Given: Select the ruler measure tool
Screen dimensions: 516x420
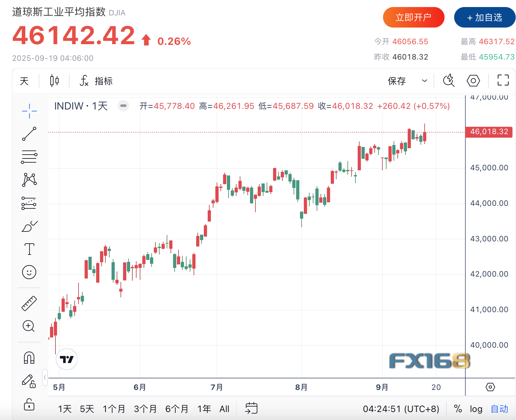Looking at the screenshot, I should coord(29,303).
